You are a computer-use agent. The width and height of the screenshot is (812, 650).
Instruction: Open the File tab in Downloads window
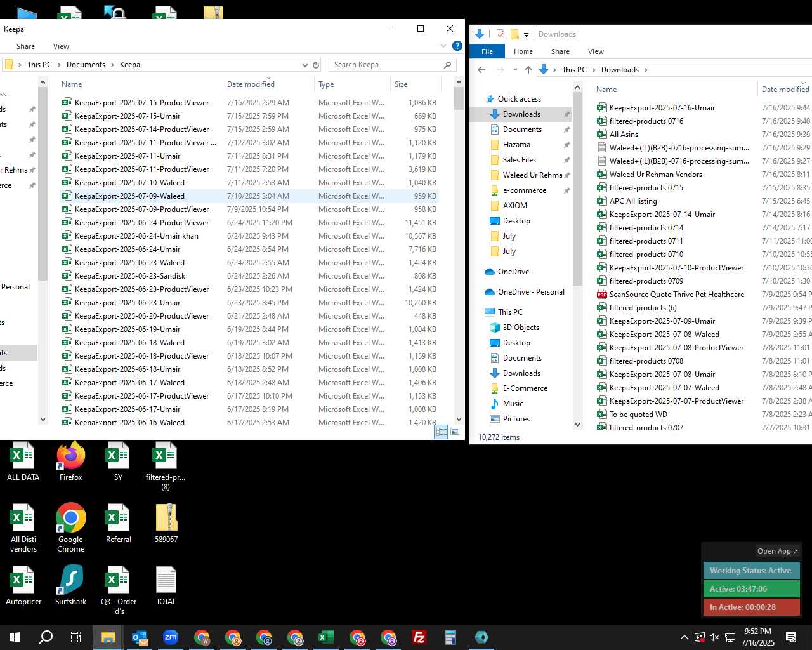tap(487, 51)
